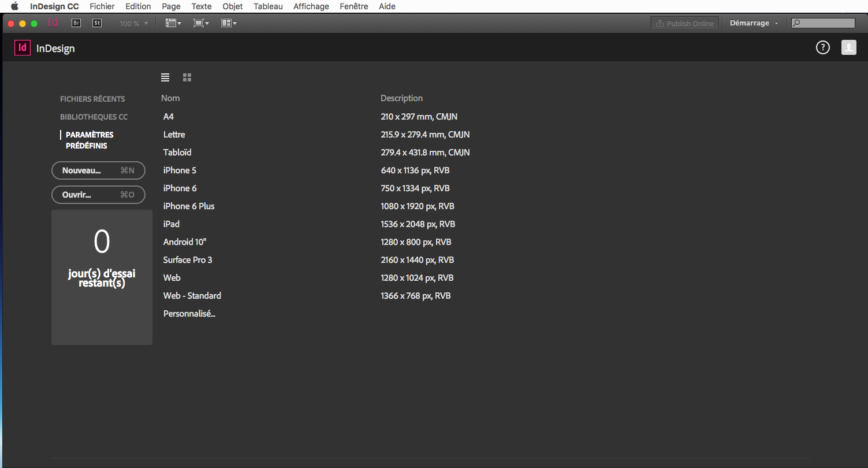Open the InDesign CC application menu
Screen dimensions: 868x468
[x=54, y=6]
